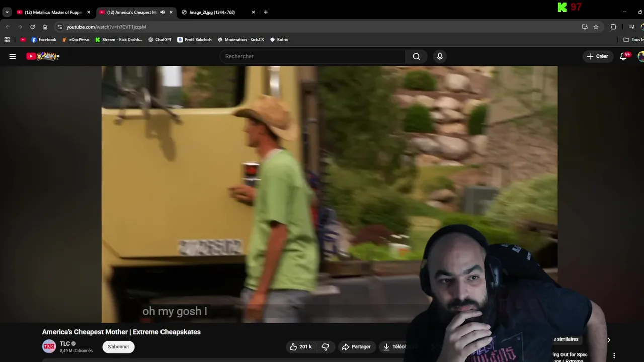Viewport: 644px width, 362px height.
Task: Open the tab search dropdown arrow
Action: click(x=7, y=12)
